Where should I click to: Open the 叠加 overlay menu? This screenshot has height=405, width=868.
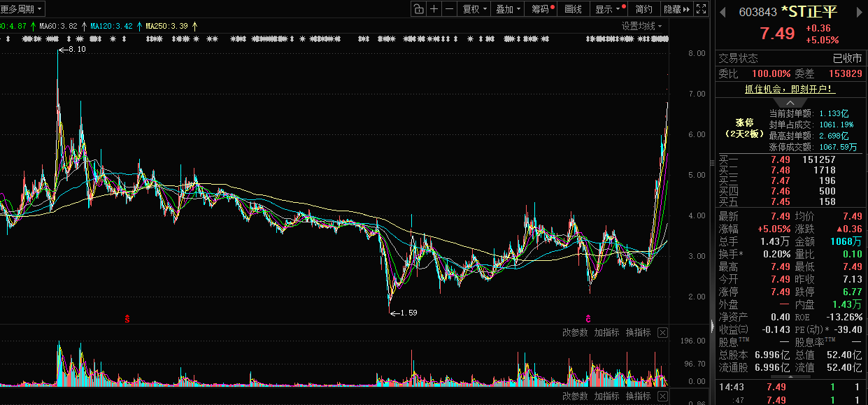508,9
